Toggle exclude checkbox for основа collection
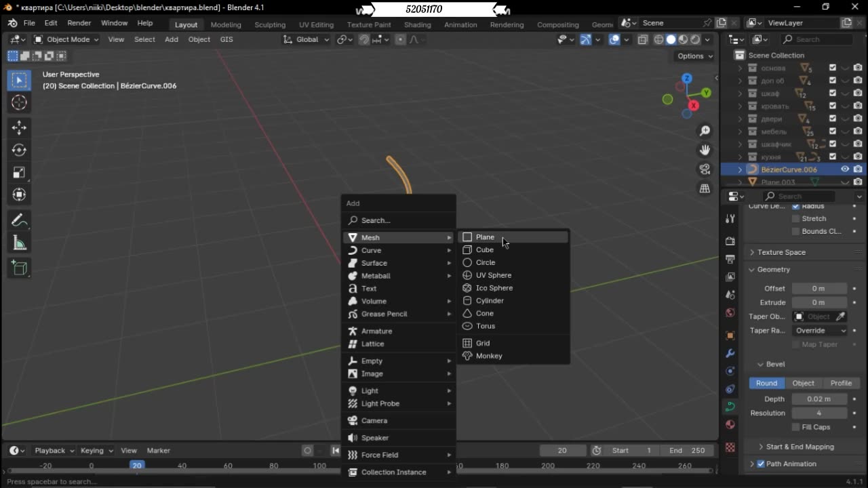The height and width of the screenshot is (488, 868). pos(833,68)
